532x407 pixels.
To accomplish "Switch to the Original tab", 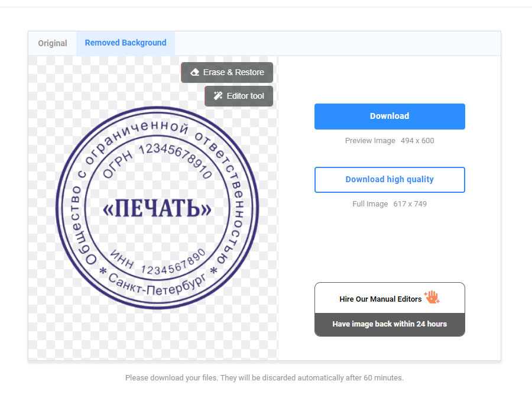I will pos(53,43).
